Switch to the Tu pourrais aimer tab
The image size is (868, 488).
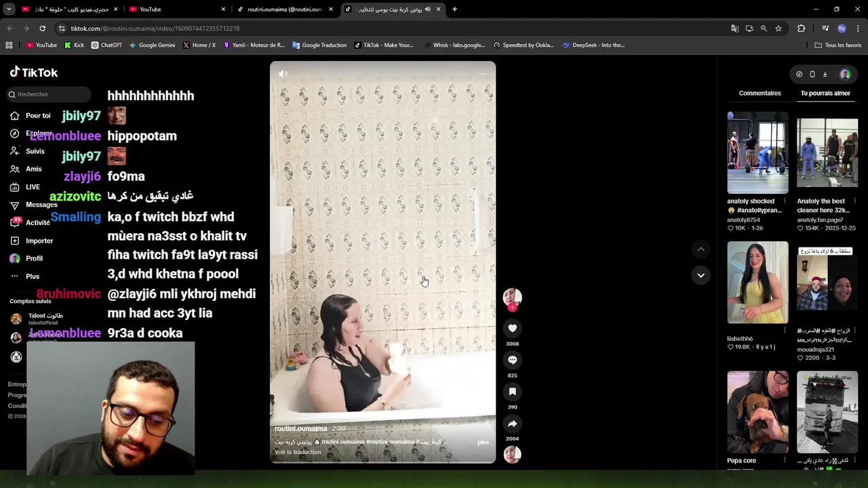coord(825,93)
